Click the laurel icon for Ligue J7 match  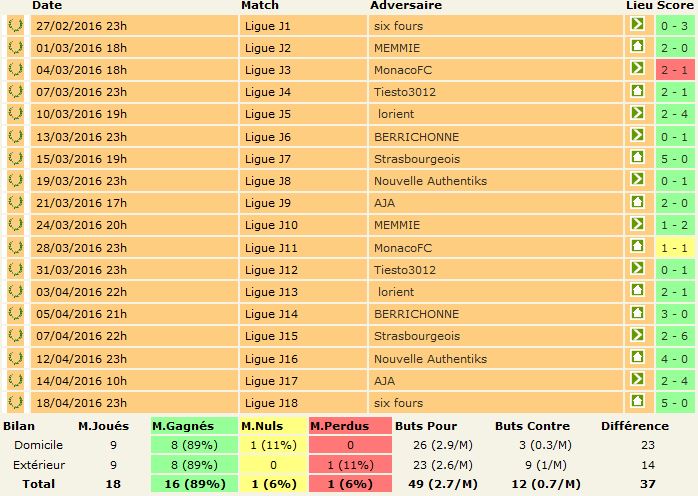pyautogui.click(x=15, y=158)
